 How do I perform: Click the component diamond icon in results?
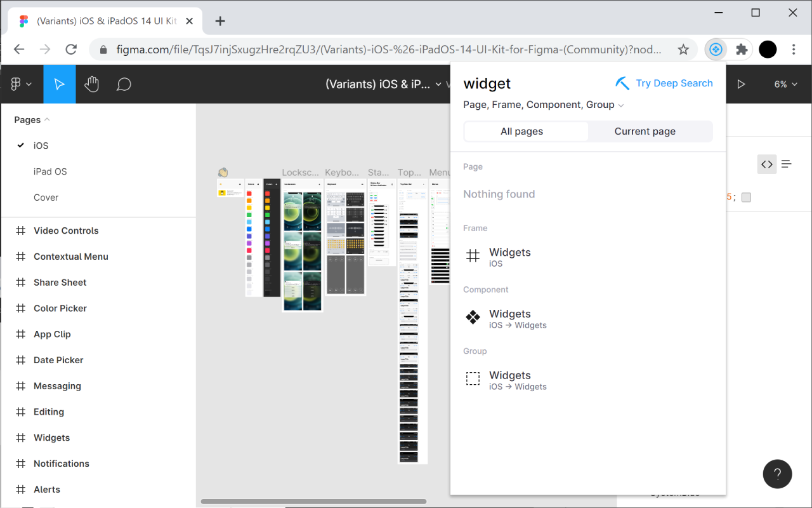click(473, 317)
